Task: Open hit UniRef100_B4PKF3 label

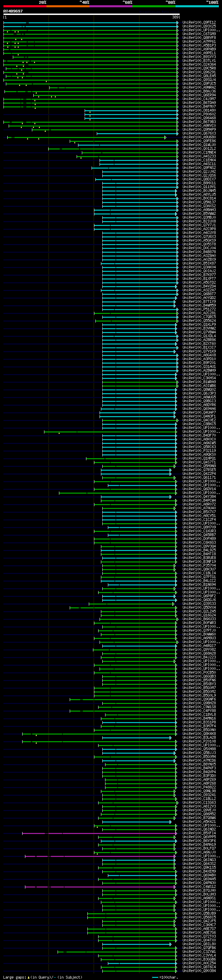Action: 199,768
